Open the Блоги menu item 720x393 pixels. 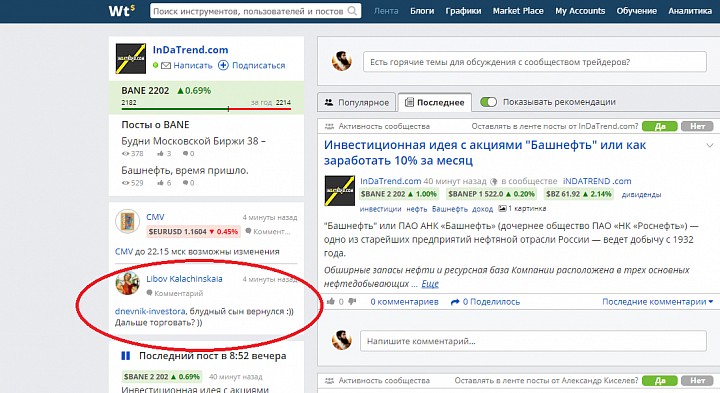(422, 11)
